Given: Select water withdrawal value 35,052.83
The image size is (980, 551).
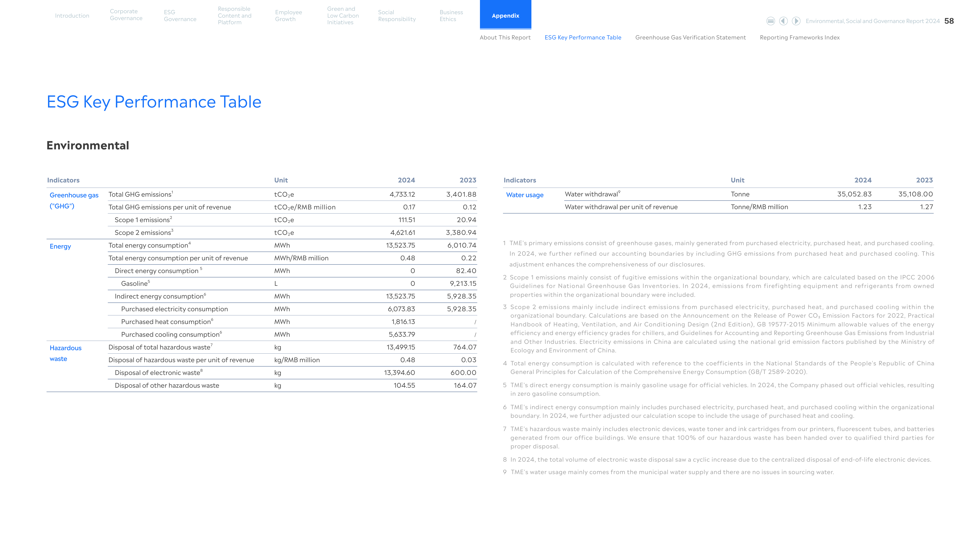Looking at the screenshot, I should pos(855,194).
